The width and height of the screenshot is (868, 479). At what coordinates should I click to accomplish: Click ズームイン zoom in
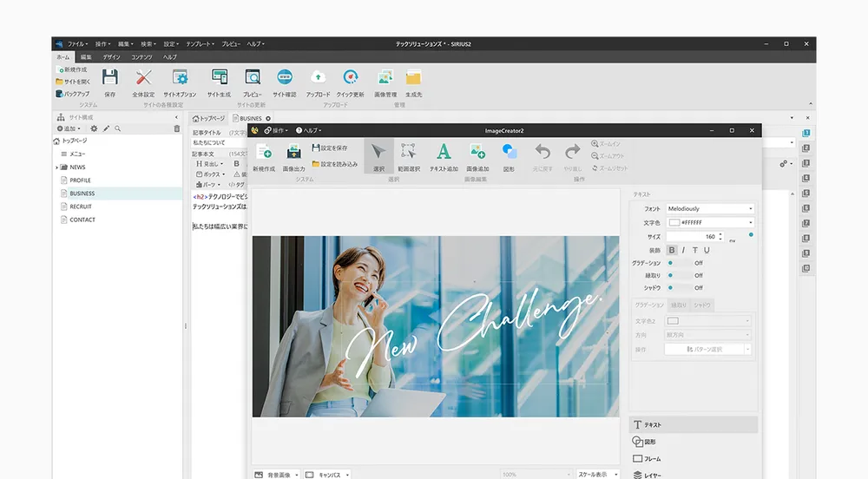click(x=606, y=144)
